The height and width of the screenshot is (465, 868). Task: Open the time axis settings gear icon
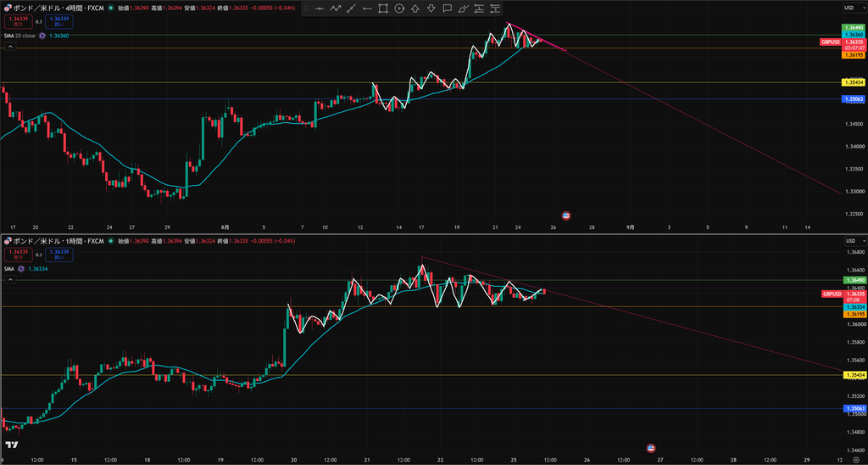(857, 461)
